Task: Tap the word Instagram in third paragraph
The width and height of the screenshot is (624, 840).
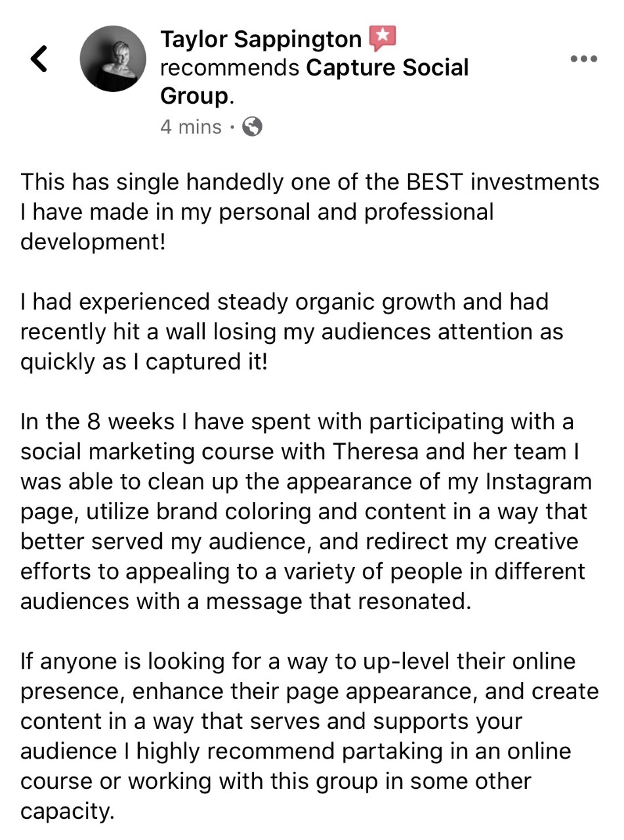Action: click(x=538, y=482)
